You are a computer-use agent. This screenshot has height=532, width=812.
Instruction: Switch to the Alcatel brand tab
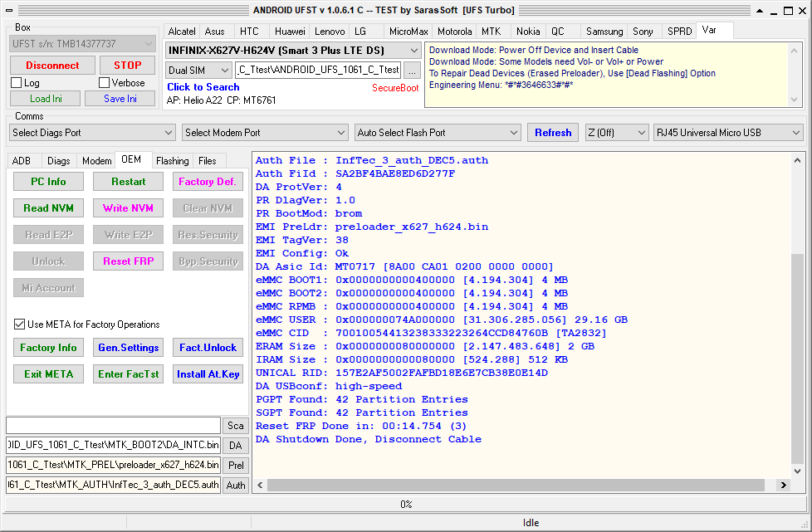(x=182, y=32)
